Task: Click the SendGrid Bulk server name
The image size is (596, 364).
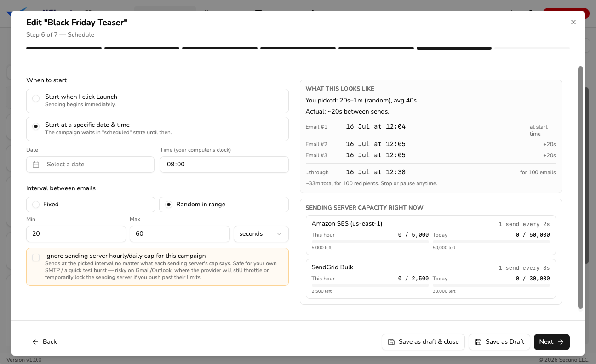Action: pyautogui.click(x=332, y=267)
